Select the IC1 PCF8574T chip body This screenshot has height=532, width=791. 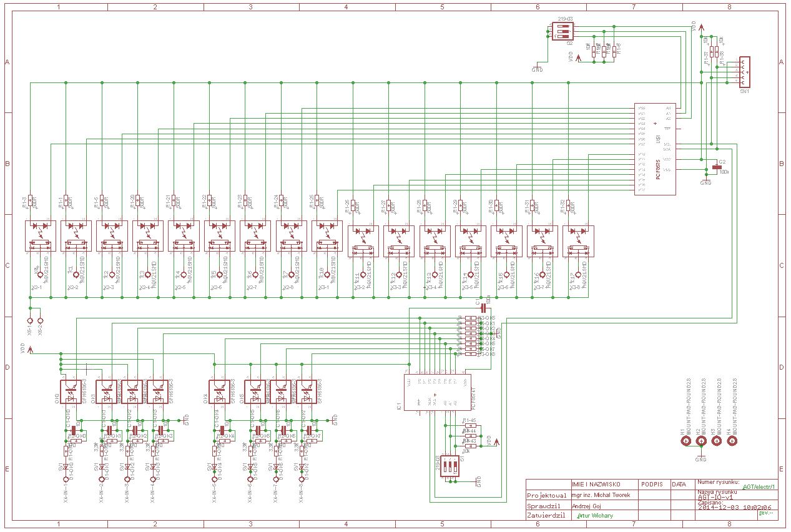tap(437, 392)
